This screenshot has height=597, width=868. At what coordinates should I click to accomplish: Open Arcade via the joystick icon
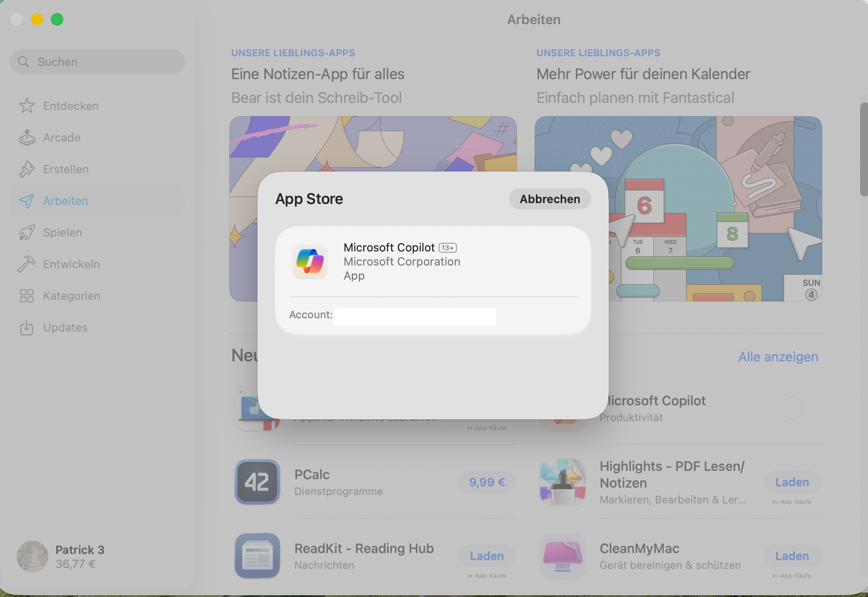point(27,138)
